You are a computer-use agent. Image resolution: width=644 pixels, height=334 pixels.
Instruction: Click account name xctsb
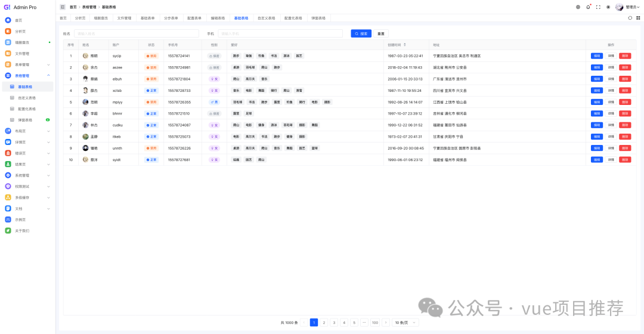(x=117, y=91)
